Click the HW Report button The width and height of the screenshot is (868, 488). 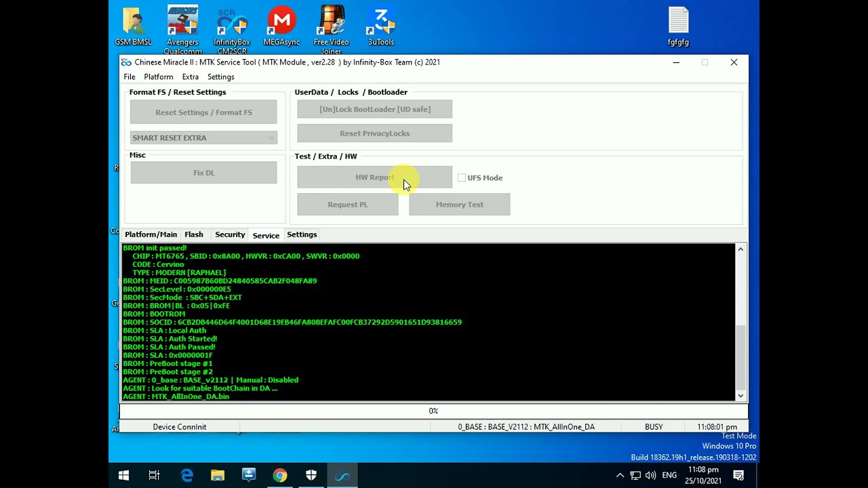coord(374,178)
